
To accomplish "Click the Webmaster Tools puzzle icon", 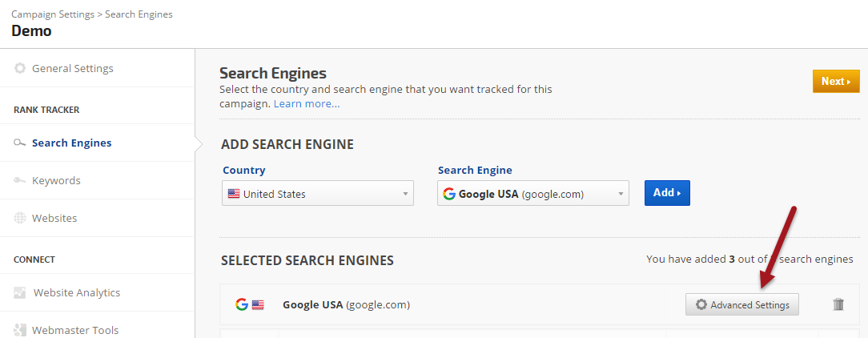I will coord(20,330).
